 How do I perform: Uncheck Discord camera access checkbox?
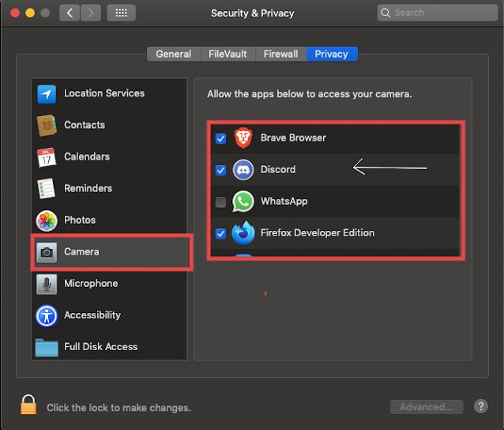point(220,170)
